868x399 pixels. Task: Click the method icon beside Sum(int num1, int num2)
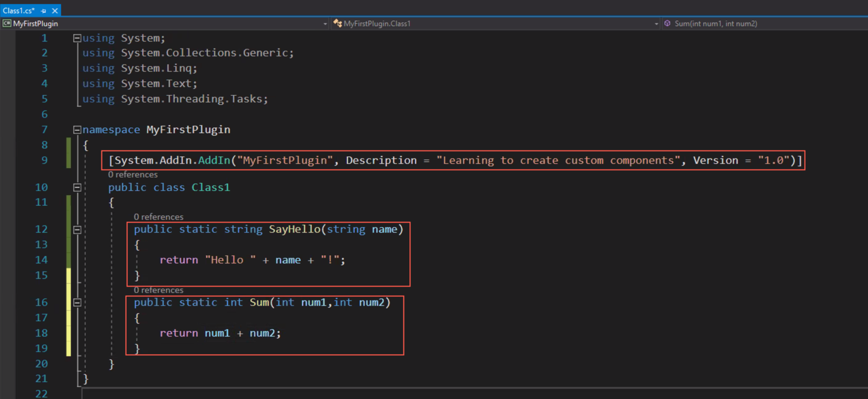(x=667, y=24)
